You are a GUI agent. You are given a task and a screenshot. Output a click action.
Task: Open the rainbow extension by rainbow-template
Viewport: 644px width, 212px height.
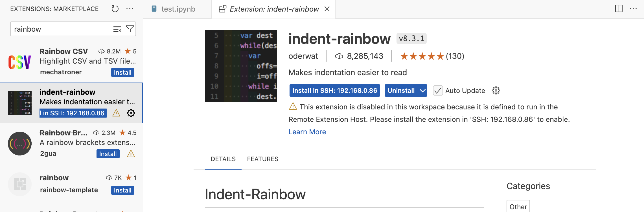tap(54, 178)
